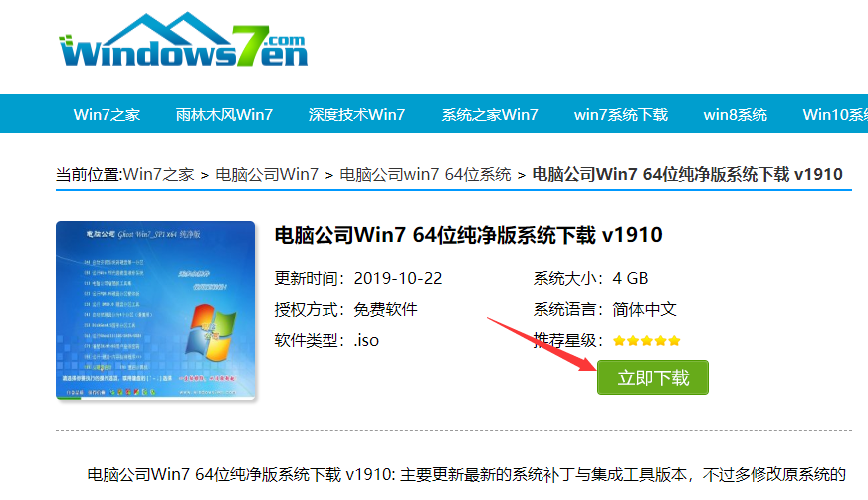Open the 电脑公司win7 64位系统 breadcrumb link
The width and height of the screenshot is (868, 500).
(x=425, y=175)
